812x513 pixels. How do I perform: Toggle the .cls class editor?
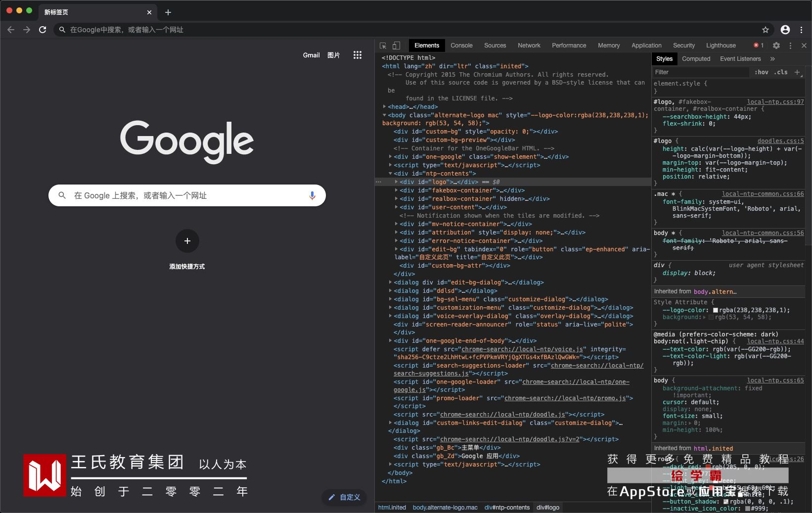pos(781,72)
